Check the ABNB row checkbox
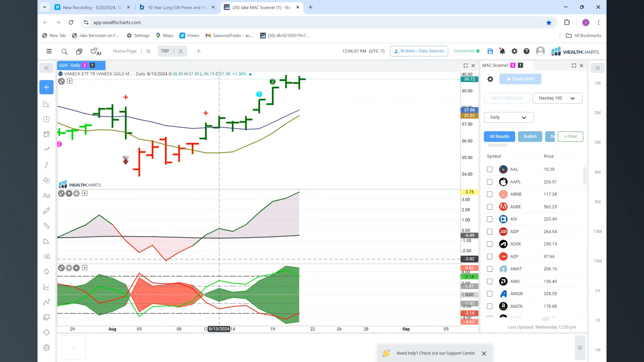The height and width of the screenshot is (362, 644). coord(490,194)
